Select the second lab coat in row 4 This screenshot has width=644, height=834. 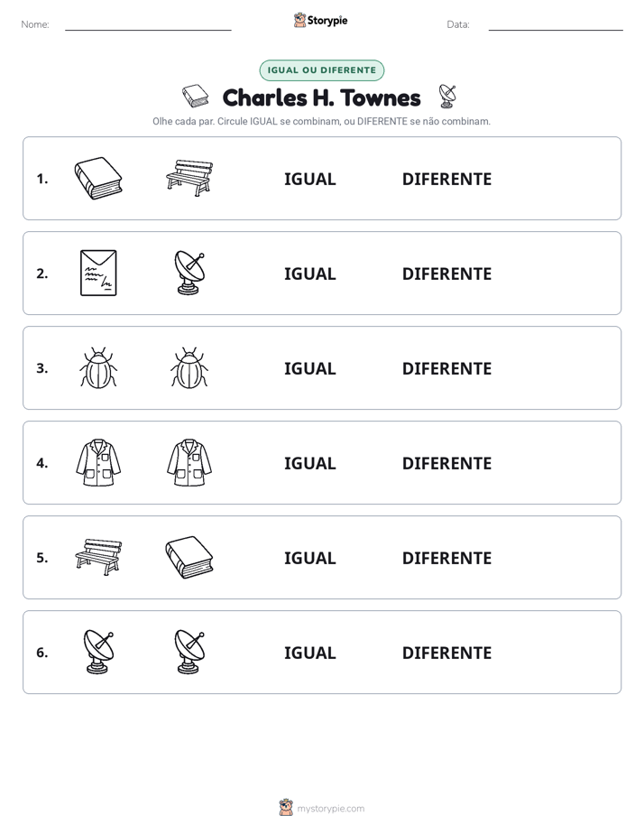click(x=189, y=462)
